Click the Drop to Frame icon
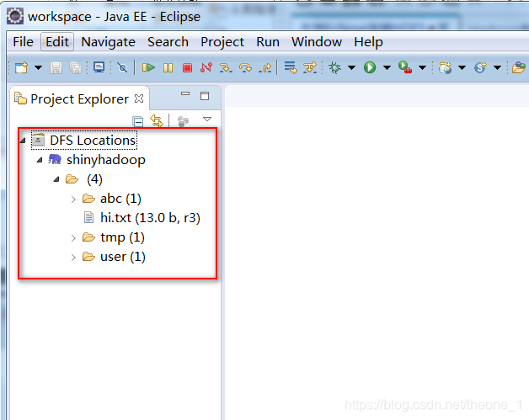Screen dimensions: 529x420 coord(291,67)
